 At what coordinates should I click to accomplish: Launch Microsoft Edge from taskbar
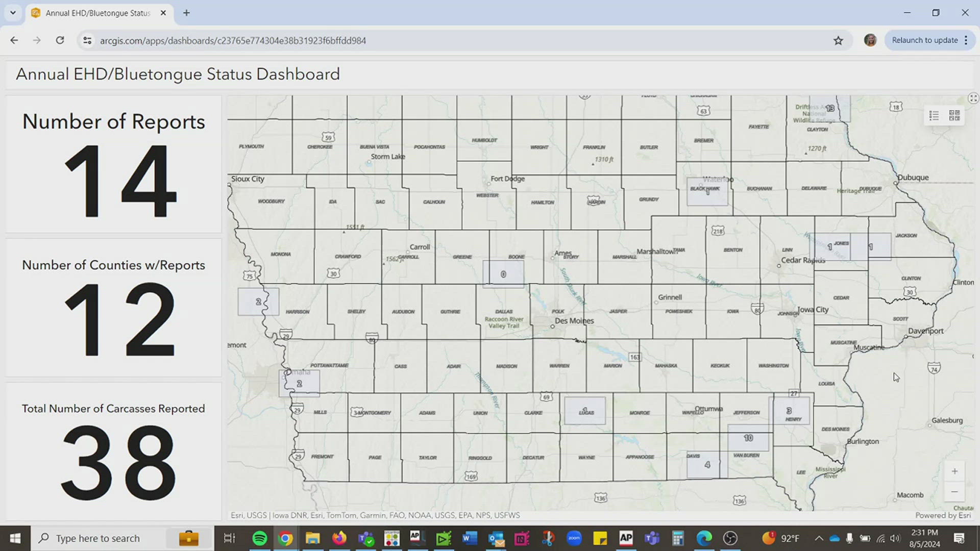(704, 538)
